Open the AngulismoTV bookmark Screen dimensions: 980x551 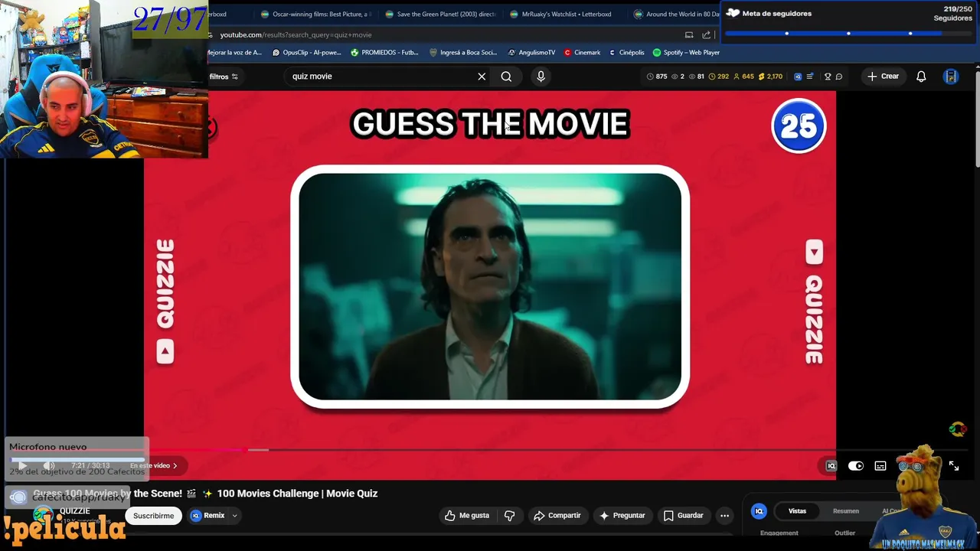(x=531, y=53)
